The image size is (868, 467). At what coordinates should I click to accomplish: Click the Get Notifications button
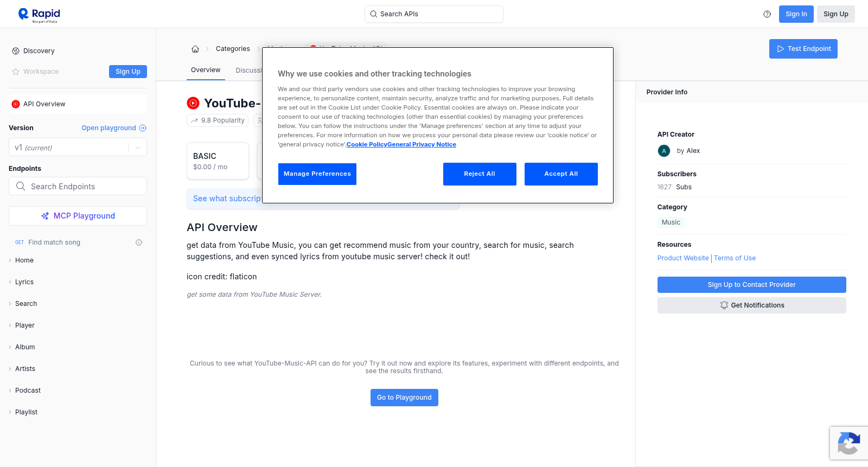click(x=752, y=305)
